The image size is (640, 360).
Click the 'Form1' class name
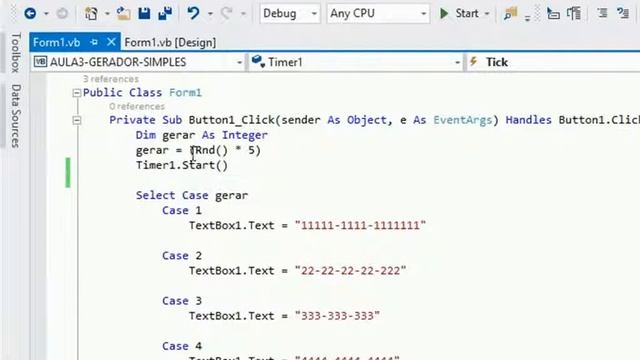185,93
